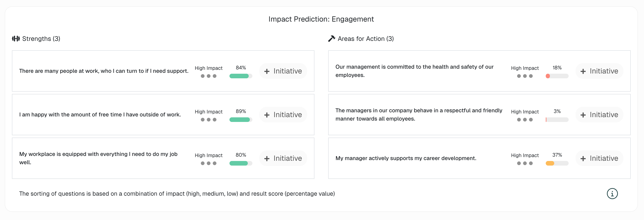Click the 84% green progress bar
The height and width of the screenshot is (220, 644).
240,76
